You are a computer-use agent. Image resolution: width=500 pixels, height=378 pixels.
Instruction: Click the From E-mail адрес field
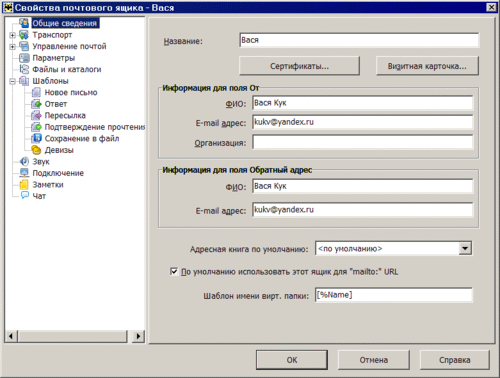(x=362, y=122)
